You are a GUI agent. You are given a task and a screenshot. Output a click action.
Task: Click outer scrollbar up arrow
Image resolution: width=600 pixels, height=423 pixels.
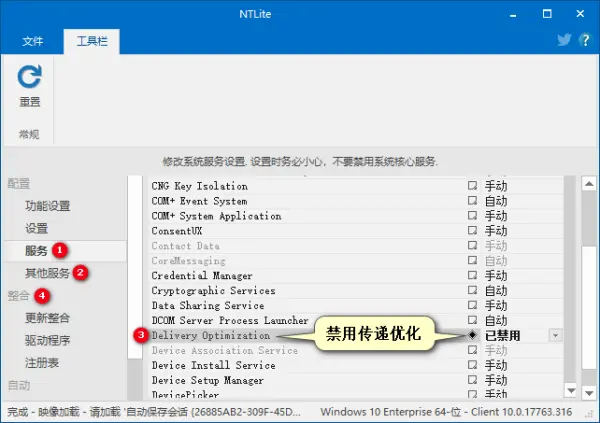(x=589, y=184)
